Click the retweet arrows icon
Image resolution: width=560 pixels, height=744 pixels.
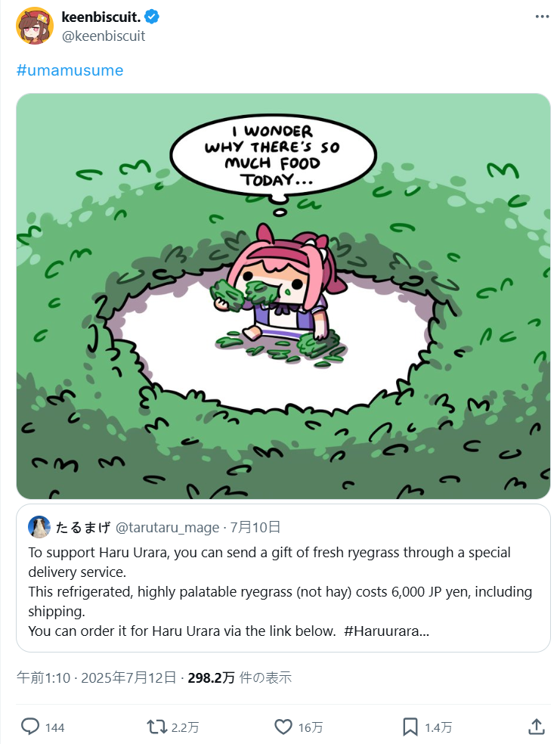tap(156, 727)
